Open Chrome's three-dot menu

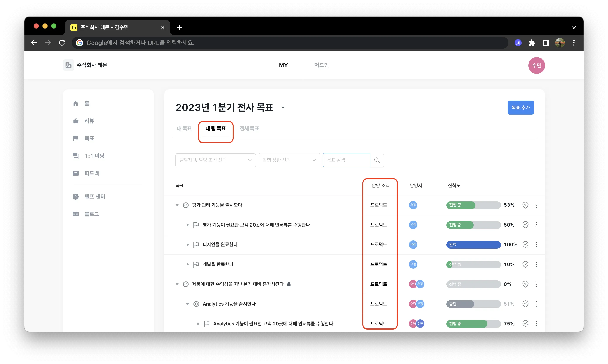[x=574, y=43]
